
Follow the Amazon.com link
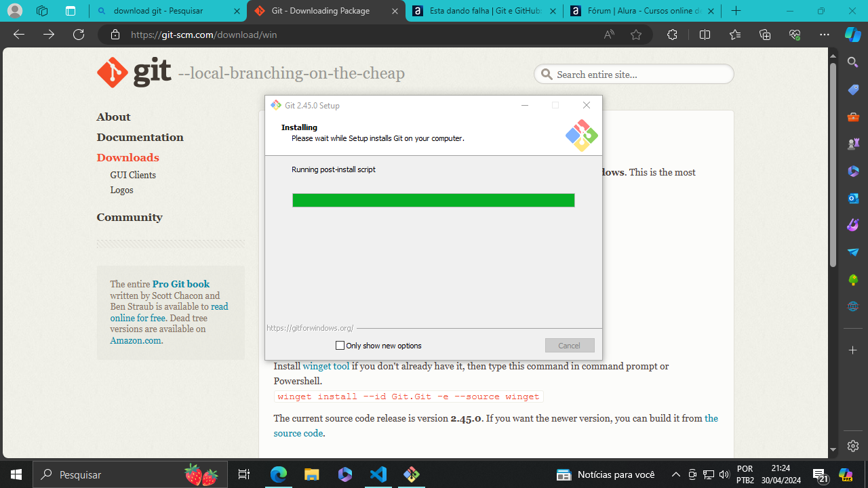pyautogui.click(x=136, y=340)
